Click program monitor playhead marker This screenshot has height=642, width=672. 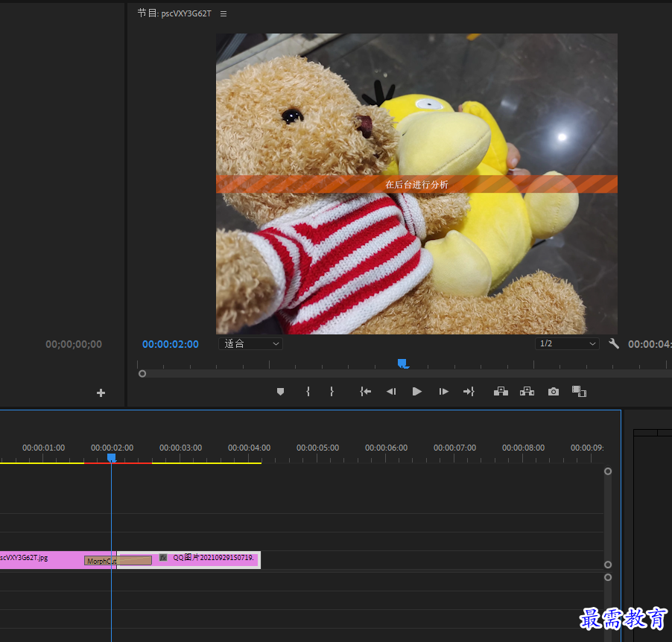pos(402,363)
